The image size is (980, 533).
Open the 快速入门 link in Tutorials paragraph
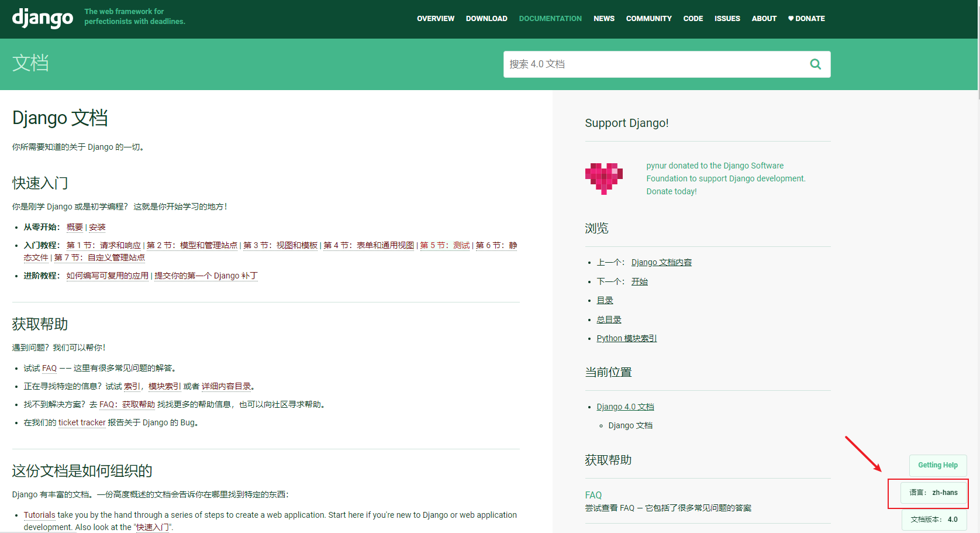pyautogui.click(x=153, y=528)
